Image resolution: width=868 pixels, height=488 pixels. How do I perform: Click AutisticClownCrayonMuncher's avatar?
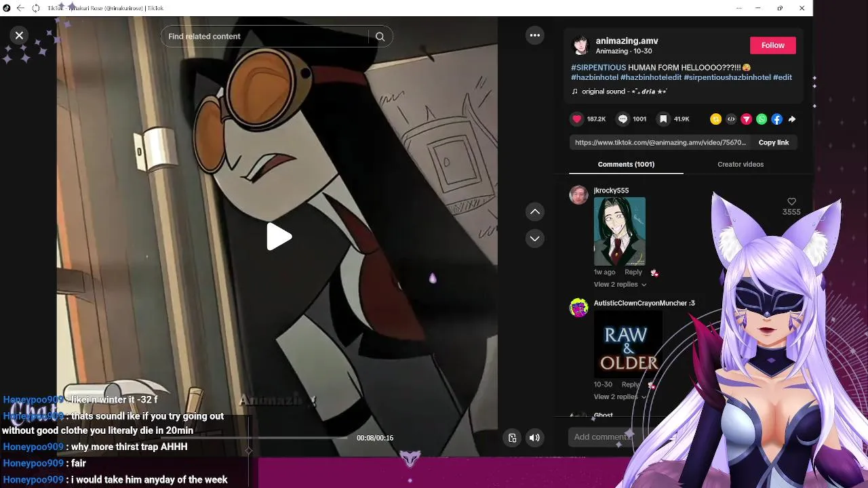click(x=578, y=308)
